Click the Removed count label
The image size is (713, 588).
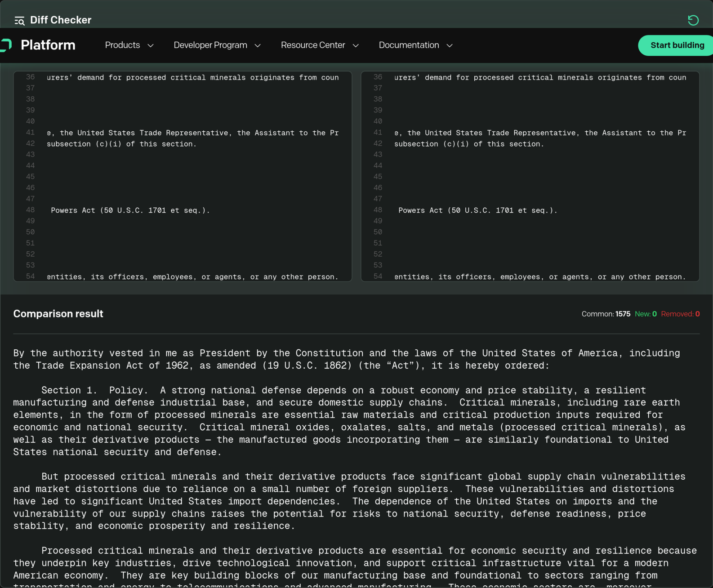click(680, 314)
